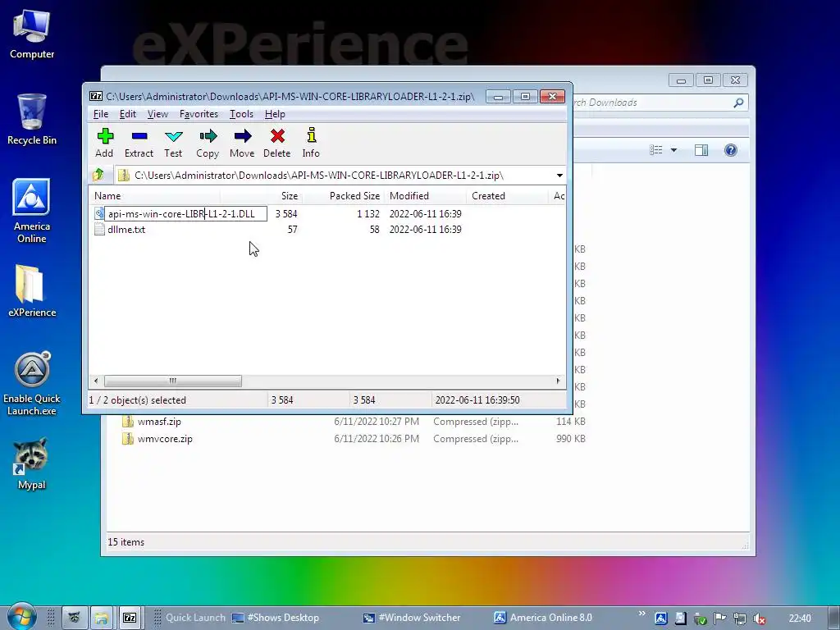
Task: Launch America Online desktop icon
Action: pyautogui.click(x=32, y=211)
